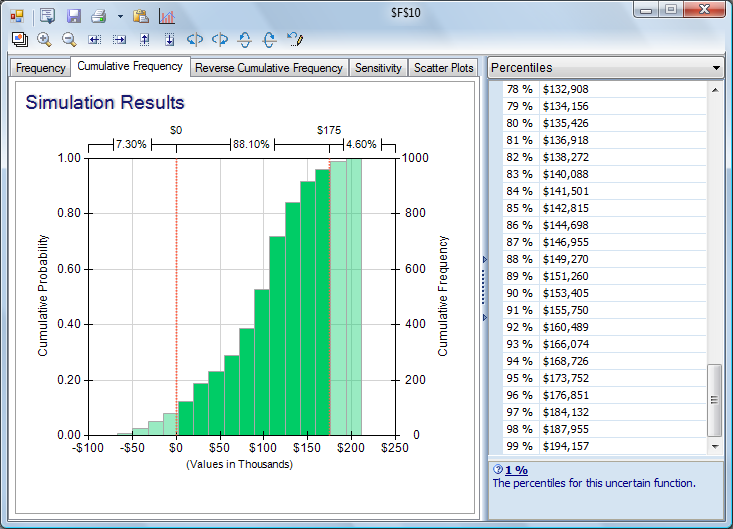Open the Scatter Plots tab
Viewport: 733px width, 529px height.
point(444,68)
